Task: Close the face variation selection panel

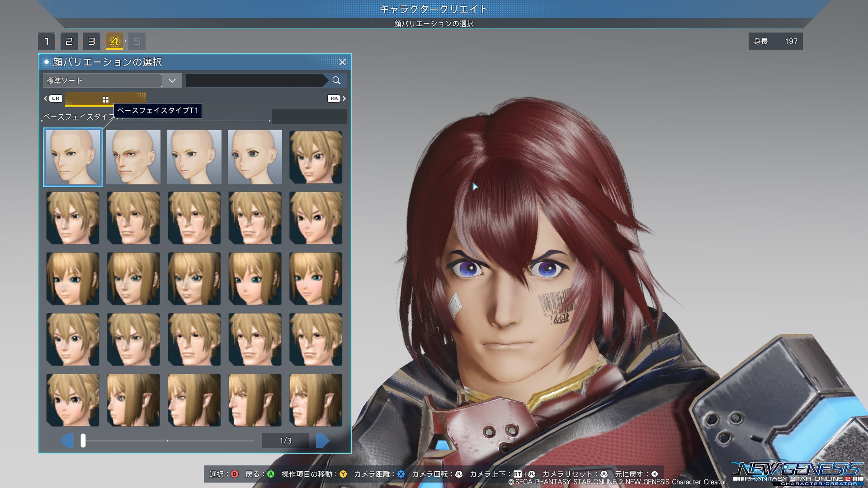Action: 342,62
